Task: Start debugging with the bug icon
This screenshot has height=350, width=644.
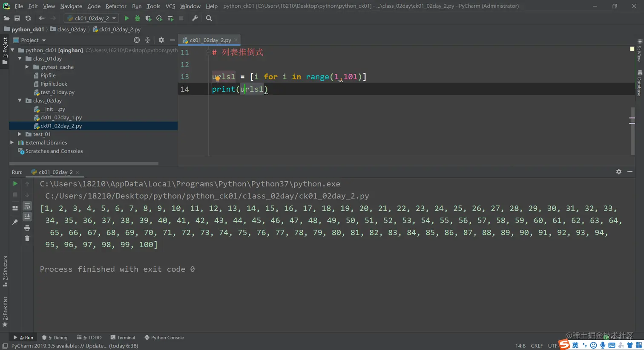Action: (x=137, y=18)
